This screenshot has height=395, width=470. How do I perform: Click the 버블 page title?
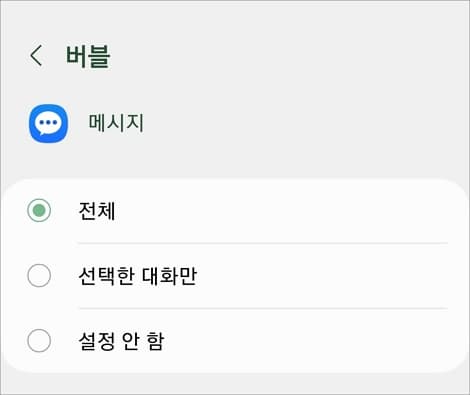88,56
